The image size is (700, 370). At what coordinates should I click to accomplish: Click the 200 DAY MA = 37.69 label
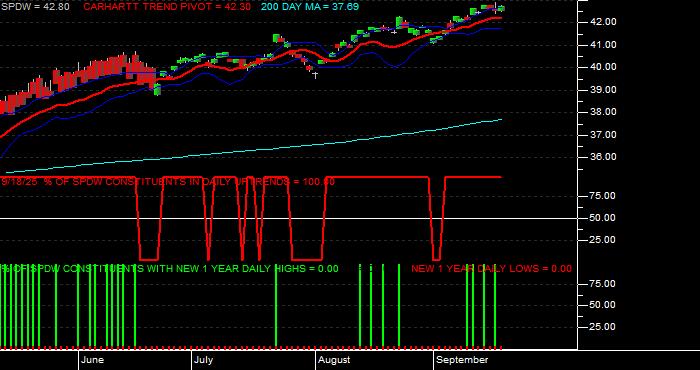310,7
